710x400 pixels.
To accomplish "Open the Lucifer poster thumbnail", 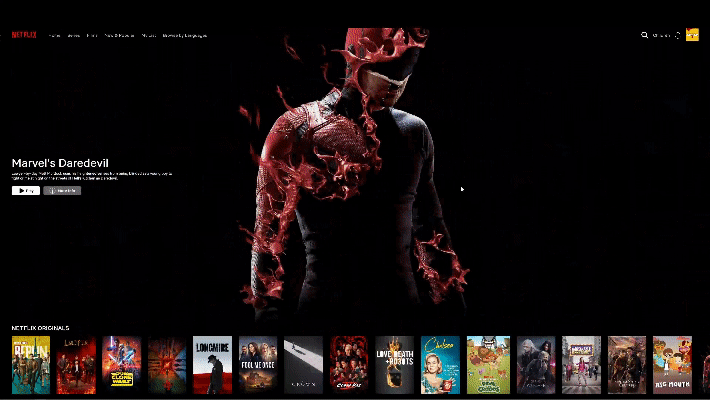I will pyautogui.click(x=76, y=365).
